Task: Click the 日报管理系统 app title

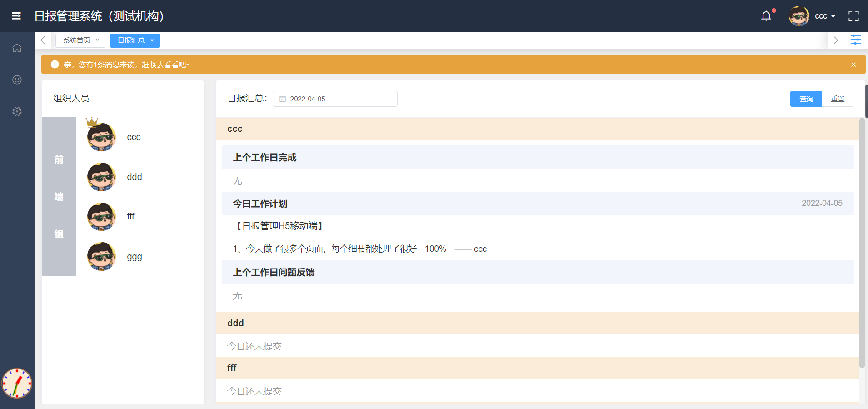Action: (x=100, y=16)
